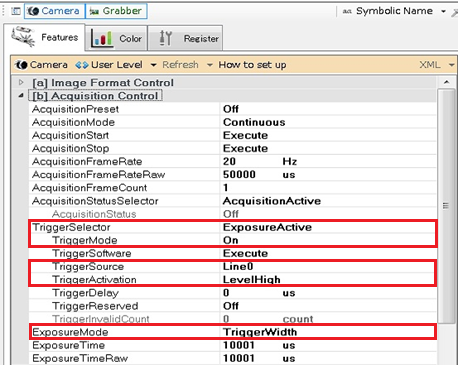Screen dimensions: 458x365
Task: Select the AcquisitionFrameRate label
Action: pos(87,161)
